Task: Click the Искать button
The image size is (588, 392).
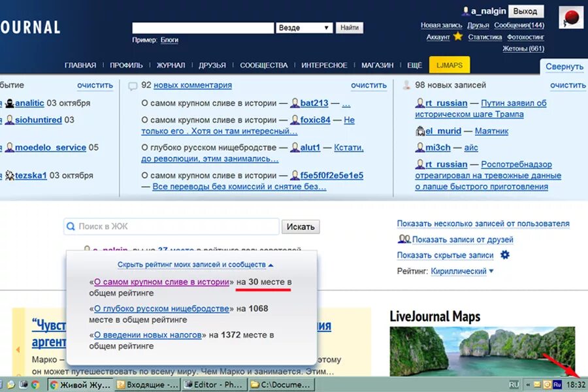Action: (x=301, y=227)
